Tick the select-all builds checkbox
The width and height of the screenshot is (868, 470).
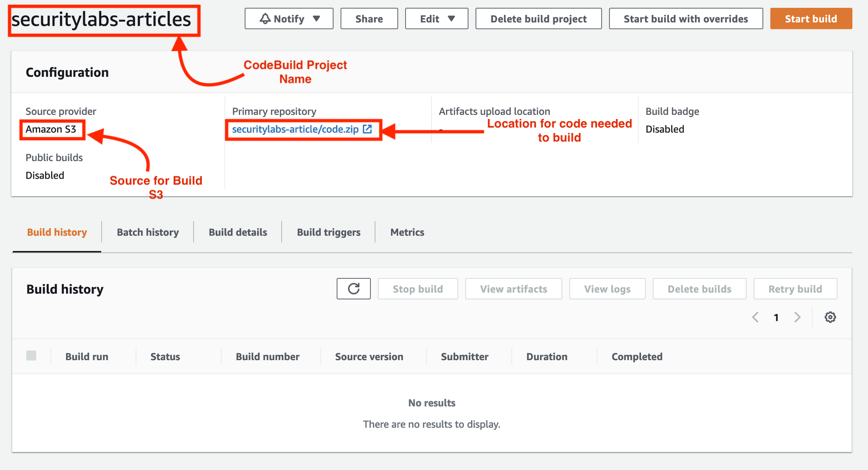31,356
